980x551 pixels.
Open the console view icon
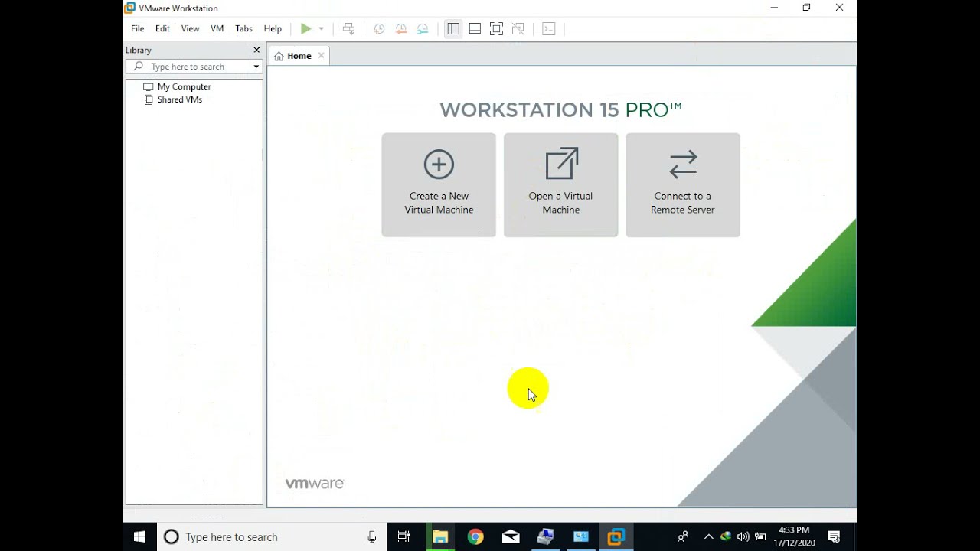click(x=548, y=29)
